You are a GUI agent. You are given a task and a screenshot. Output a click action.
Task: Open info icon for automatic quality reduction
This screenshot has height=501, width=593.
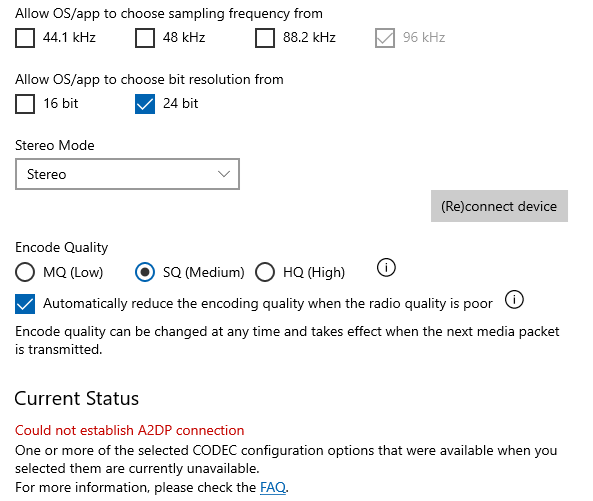(x=514, y=299)
